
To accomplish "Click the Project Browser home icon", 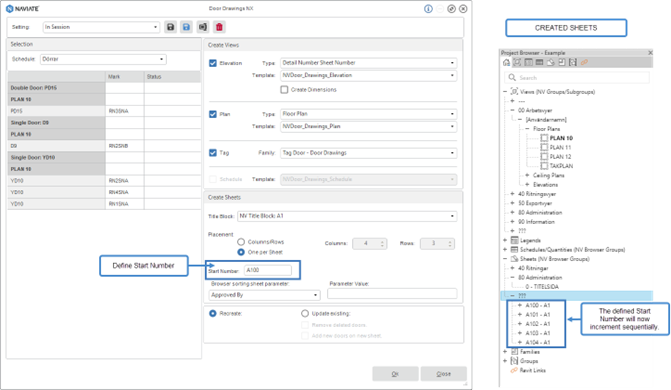I will (x=506, y=63).
